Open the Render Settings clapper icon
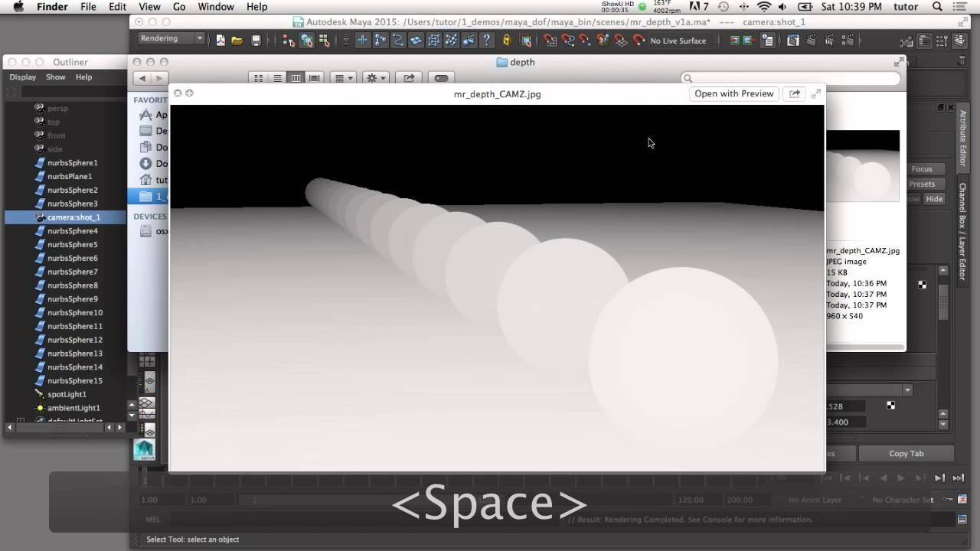Viewport: 980px width, 551px height. [x=848, y=41]
